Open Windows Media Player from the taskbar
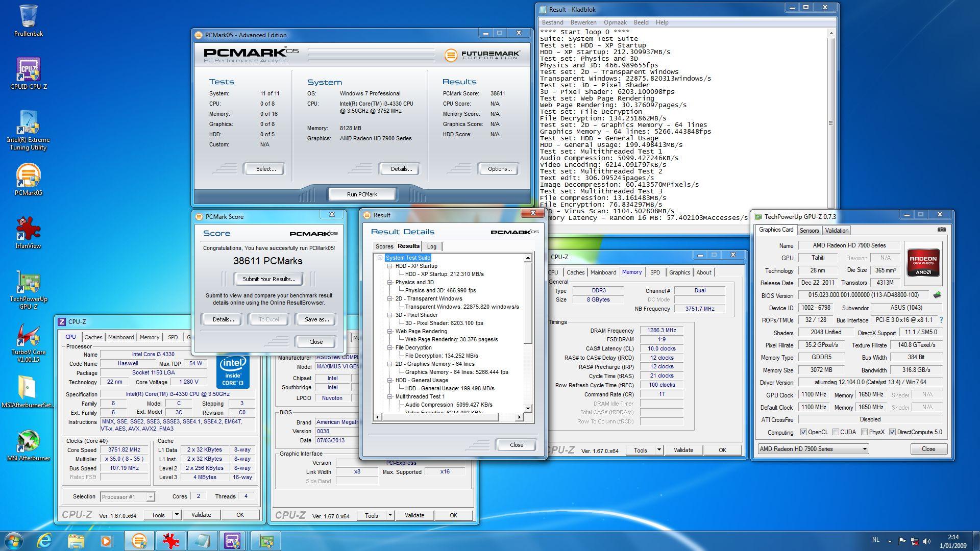The image size is (980, 551). (106, 541)
